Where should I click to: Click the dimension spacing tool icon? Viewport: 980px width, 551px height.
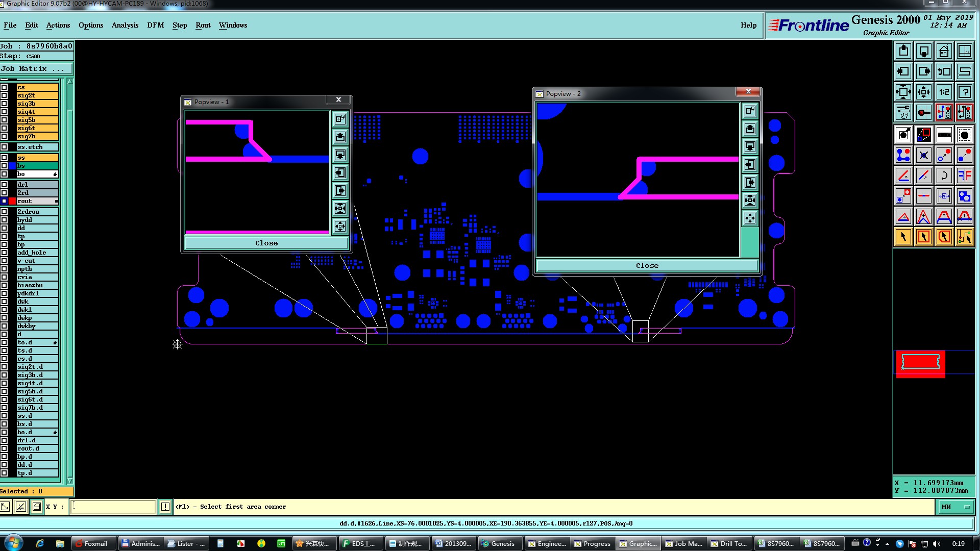point(944,196)
